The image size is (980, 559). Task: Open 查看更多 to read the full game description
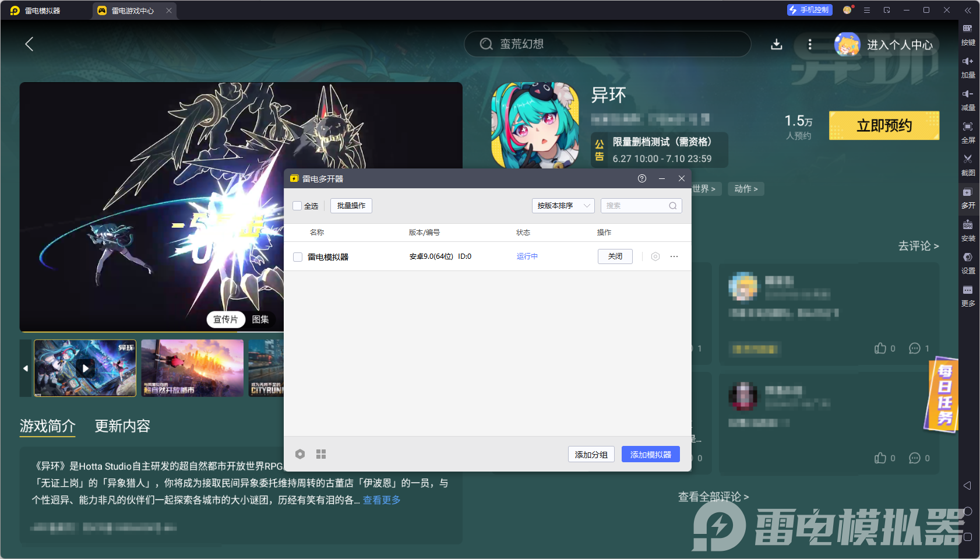[381, 500]
